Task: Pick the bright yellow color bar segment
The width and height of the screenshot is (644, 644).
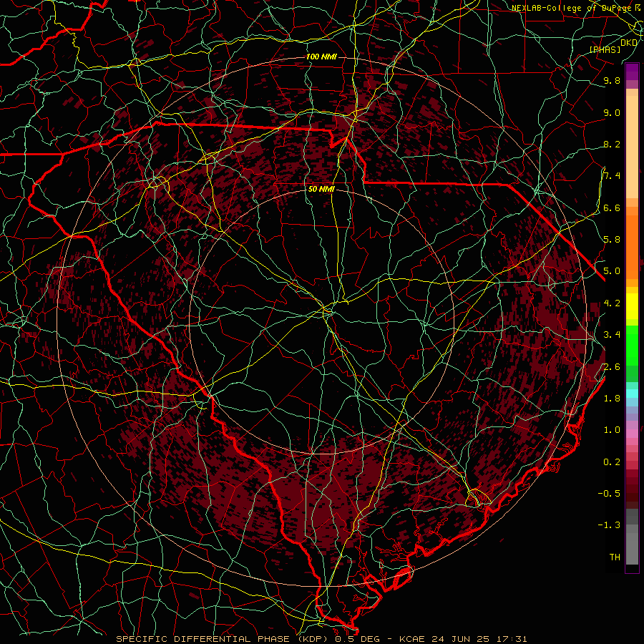Action: 632,306
